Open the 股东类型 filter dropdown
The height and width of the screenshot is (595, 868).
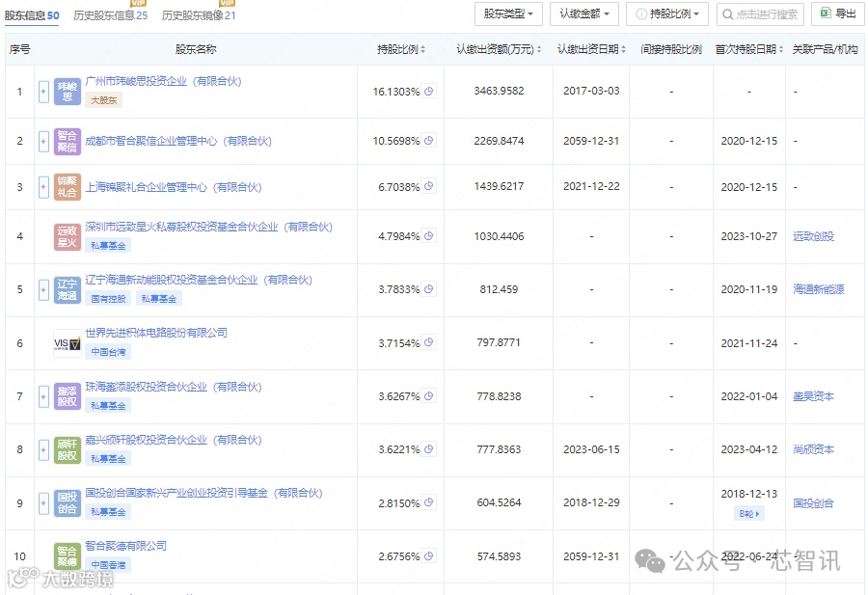point(508,14)
